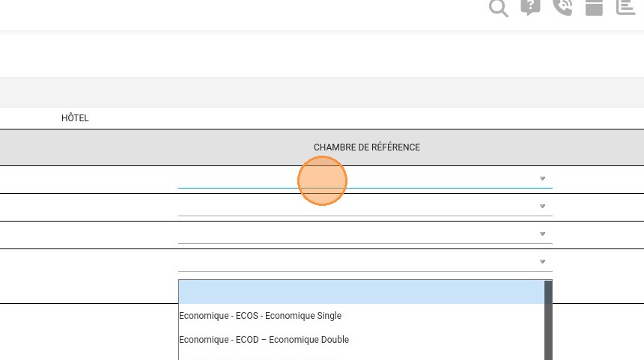
Task: Click the HÔTEL label
Action: [75, 118]
